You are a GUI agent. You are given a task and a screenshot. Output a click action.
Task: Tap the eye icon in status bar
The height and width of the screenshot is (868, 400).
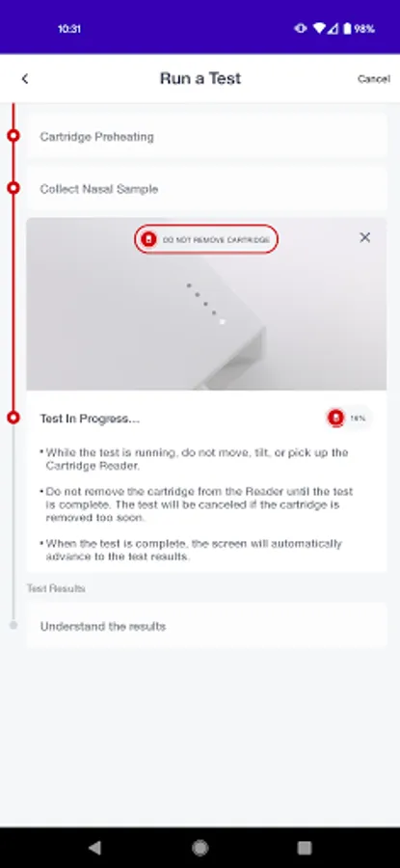(301, 28)
